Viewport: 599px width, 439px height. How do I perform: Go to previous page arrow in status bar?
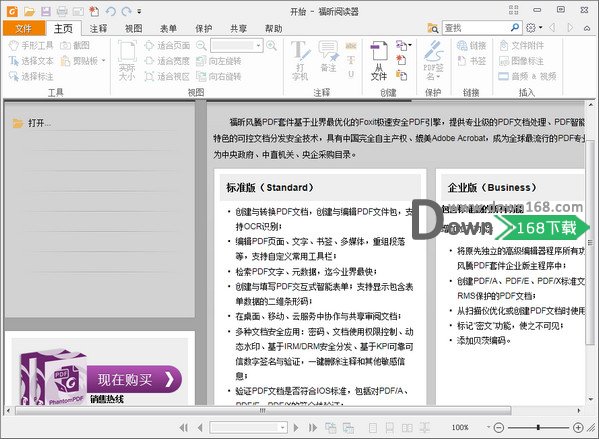pos(200,428)
